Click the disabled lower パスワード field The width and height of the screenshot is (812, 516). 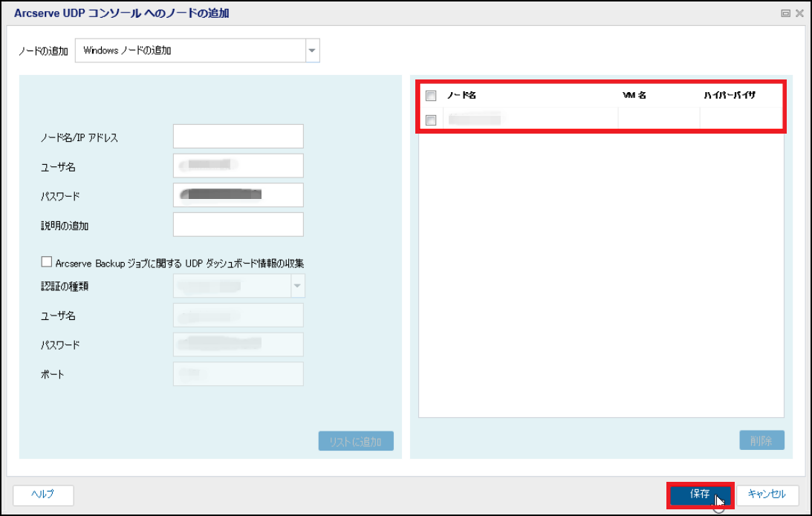[238, 344]
